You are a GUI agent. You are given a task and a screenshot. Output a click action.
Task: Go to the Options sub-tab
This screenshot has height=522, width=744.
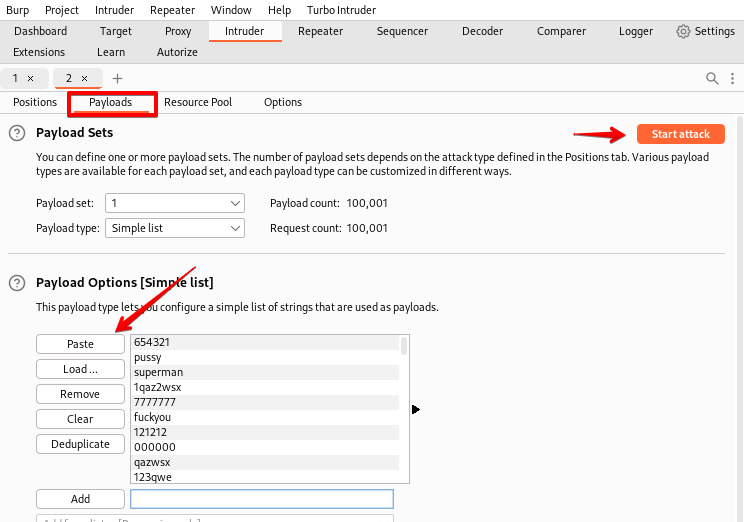pyautogui.click(x=283, y=103)
